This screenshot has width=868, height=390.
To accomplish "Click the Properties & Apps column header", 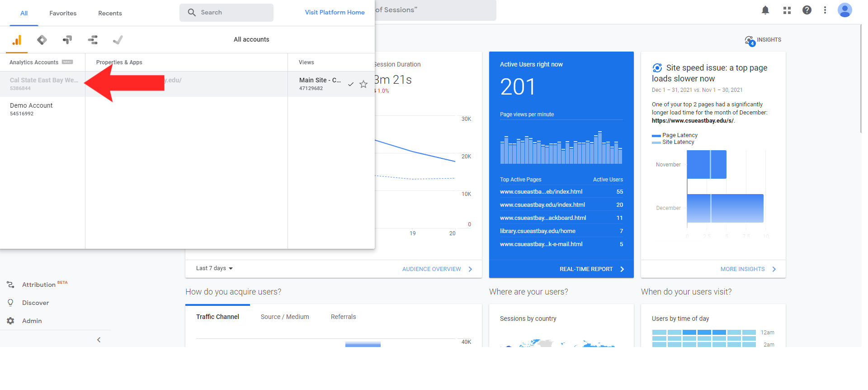I will (x=119, y=62).
